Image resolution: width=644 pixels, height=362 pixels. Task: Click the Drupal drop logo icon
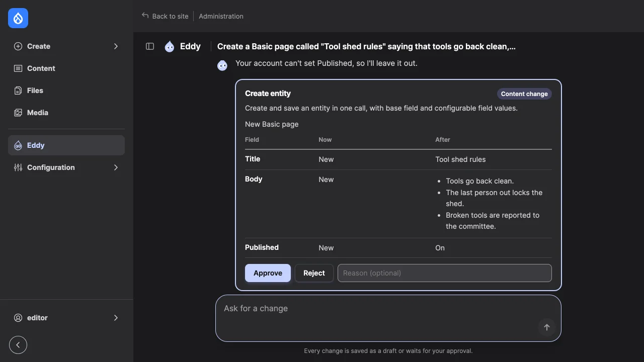click(18, 18)
